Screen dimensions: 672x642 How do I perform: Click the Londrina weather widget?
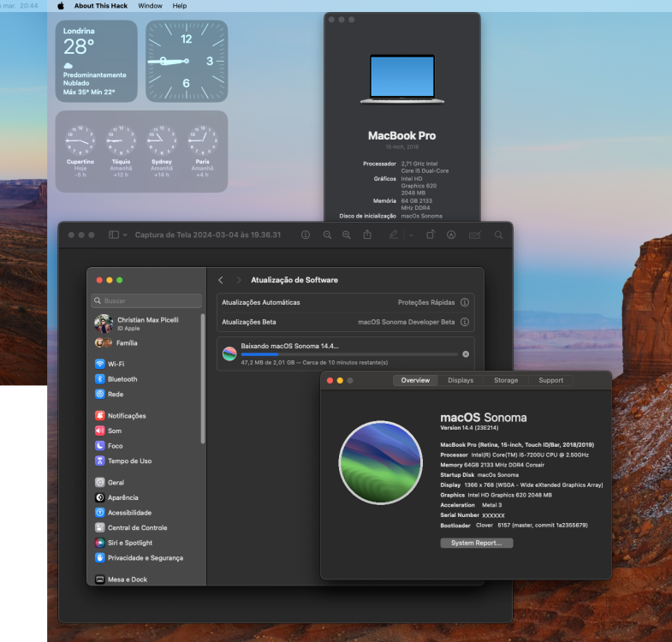tap(97, 62)
